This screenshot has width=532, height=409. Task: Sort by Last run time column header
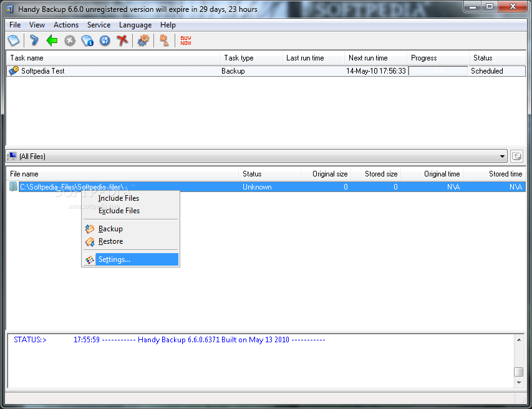[314, 58]
